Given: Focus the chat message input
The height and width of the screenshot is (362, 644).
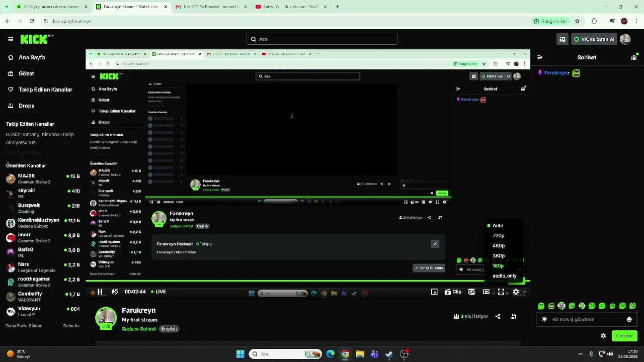Looking at the screenshot, I should point(587,319).
